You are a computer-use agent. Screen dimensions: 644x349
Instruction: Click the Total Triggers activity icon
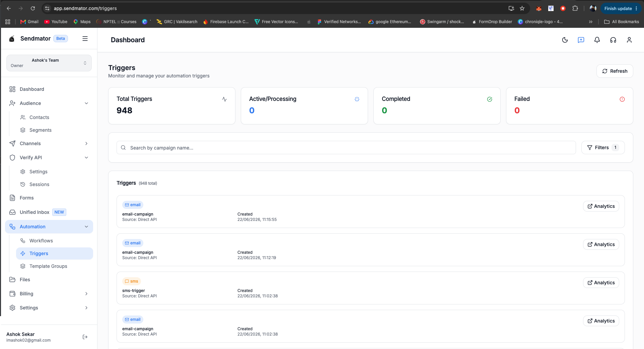[x=224, y=99]
